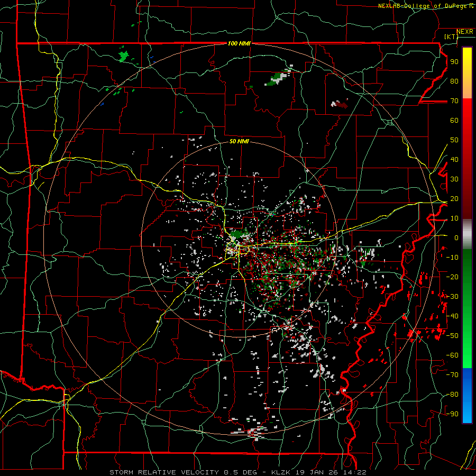The image size is (476, 476).
Task: Click the -50 knot scale label
Action: pos(452,336)
